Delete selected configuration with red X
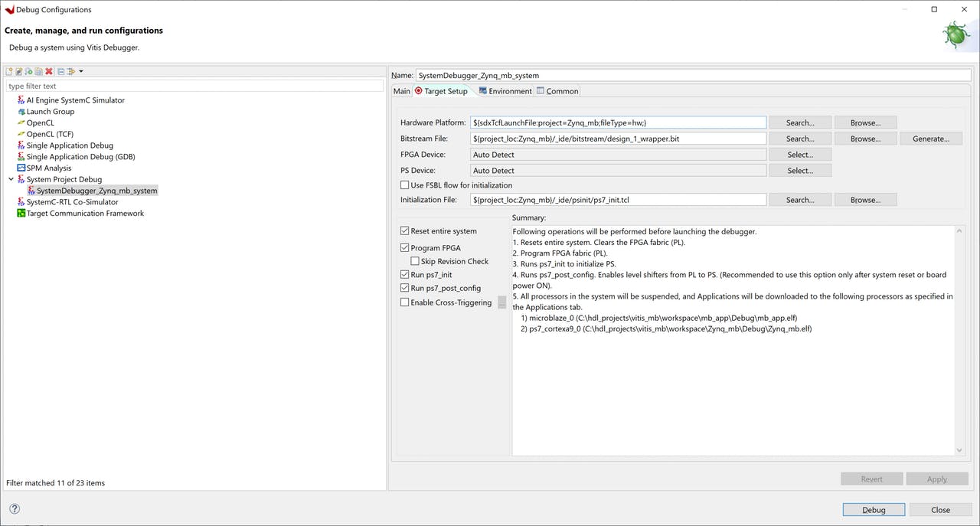 point(48,71)
